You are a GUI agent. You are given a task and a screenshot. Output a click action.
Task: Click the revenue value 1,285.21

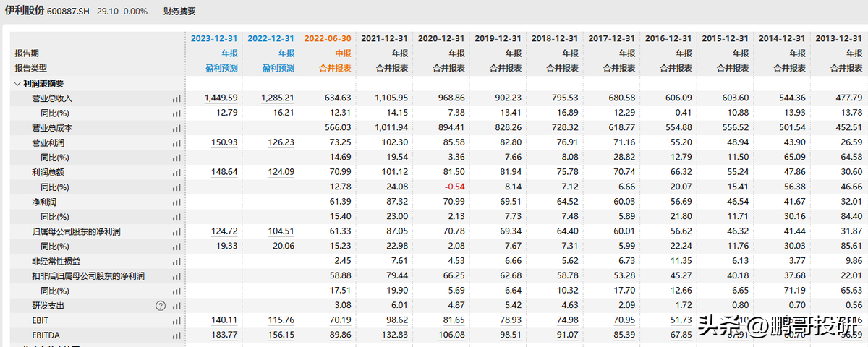[x=278, y=98]
